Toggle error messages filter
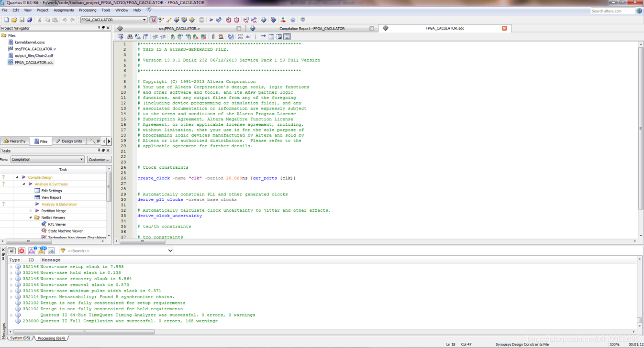The image size is (644, 348). [22, 251]
